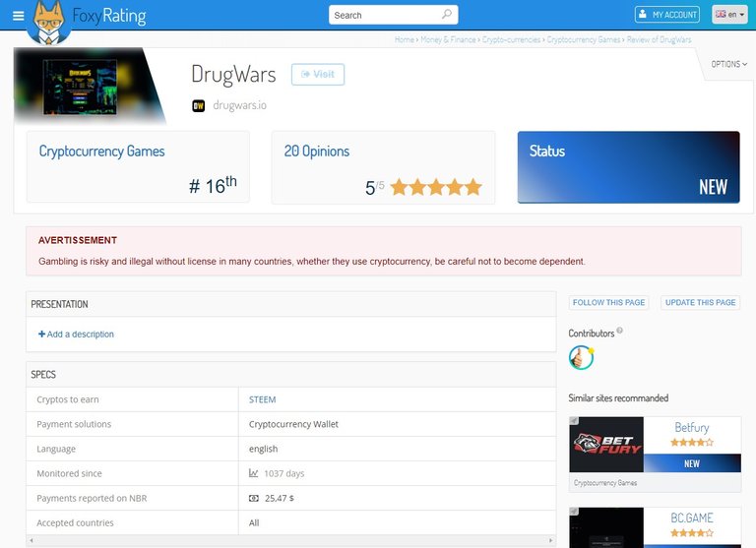Click the 'Accepted countries' label
756x548 pixels.
(x=75, y=522)
